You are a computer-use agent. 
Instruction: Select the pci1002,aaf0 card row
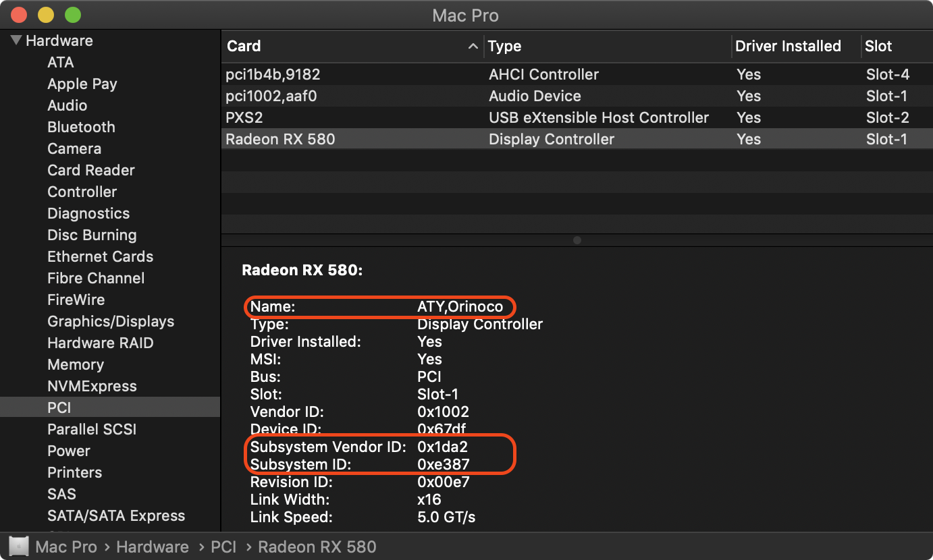pos(577,96)
